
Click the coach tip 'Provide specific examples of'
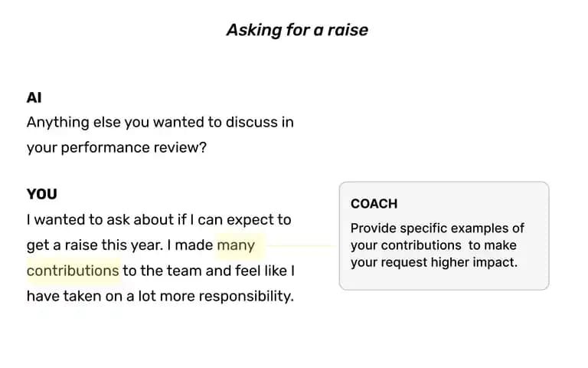point(437,228)
